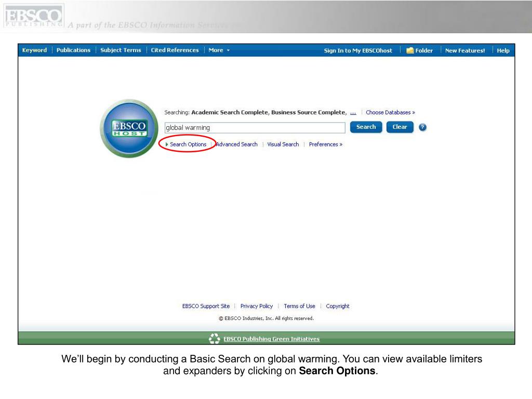Screen dimensions: 532x399
Task: Open EBSCO Publishing Green Initiatives link
Action: click(271, 339)
